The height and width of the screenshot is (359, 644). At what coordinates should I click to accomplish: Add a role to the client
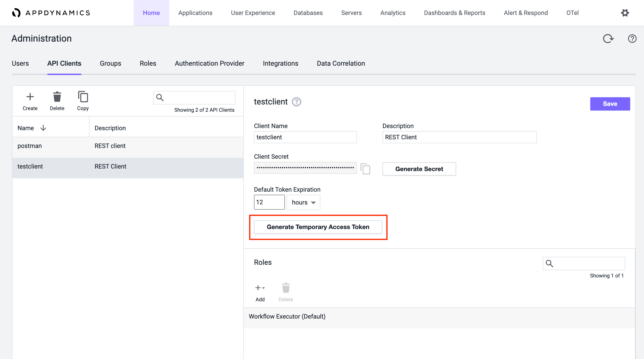click(x=260, y=292)
